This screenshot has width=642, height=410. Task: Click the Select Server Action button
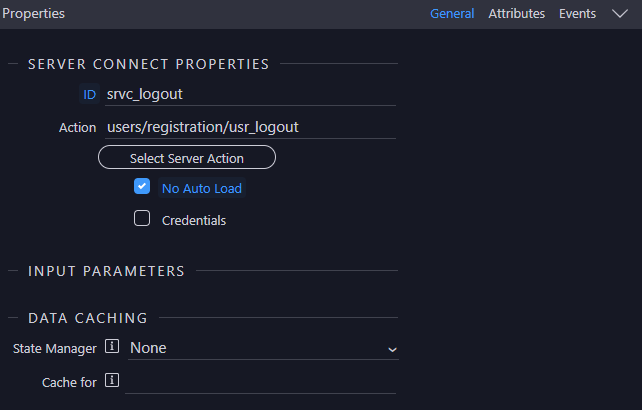click(x=187, y=157)
